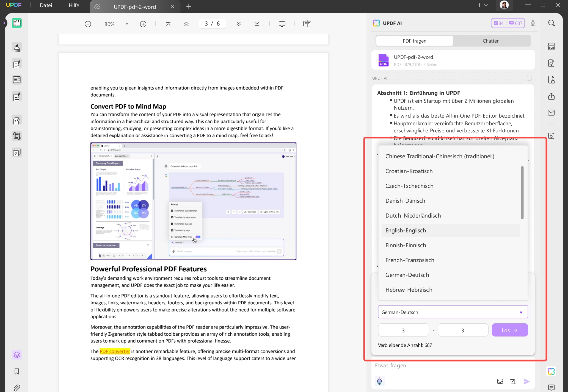Open the zoom level dropdown arrow

(127, 24)
